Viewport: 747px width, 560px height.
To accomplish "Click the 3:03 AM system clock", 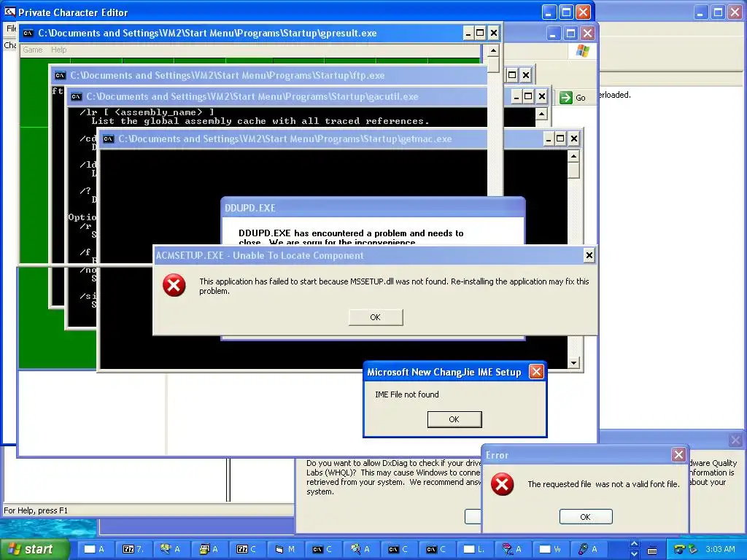I will point(720,549).
